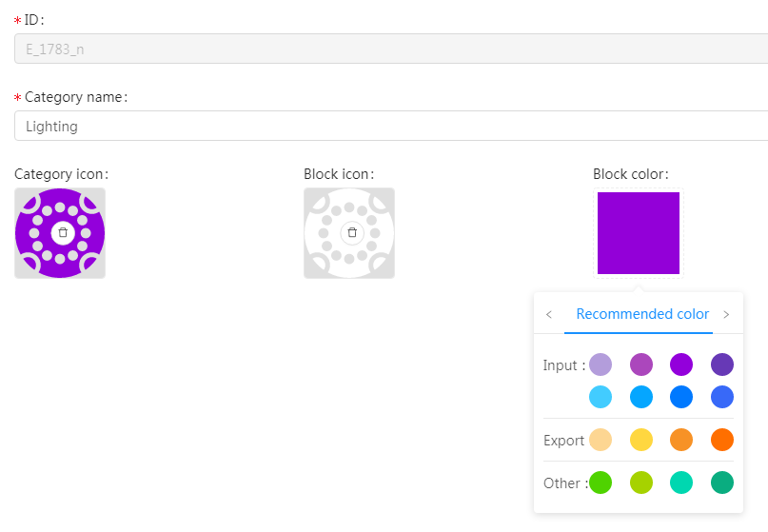Choose the yellow Export color
Image resolution: width=768 pixels, height=532 pixels.
(641, 440)
